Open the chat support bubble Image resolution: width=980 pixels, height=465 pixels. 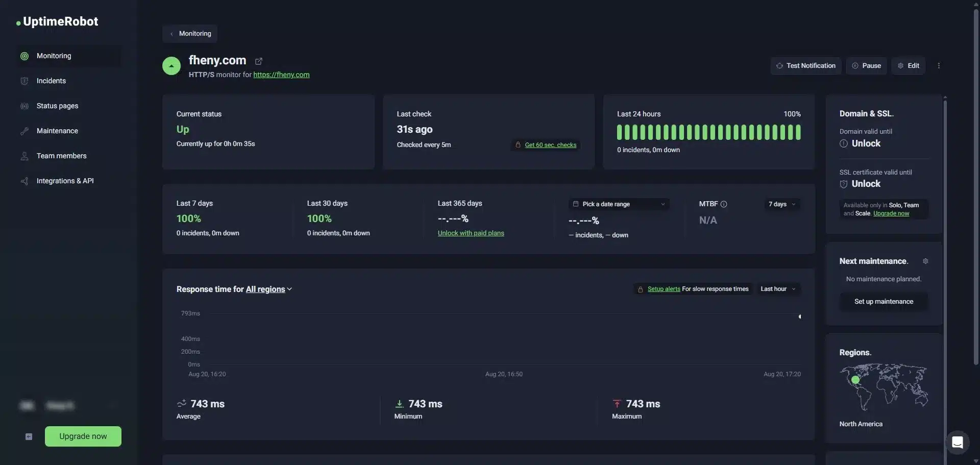(958, 443)
